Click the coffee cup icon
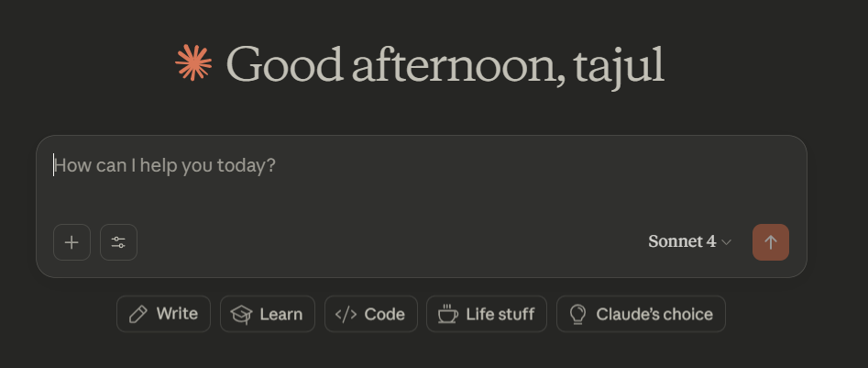 pyautogui.click(x=447, y=314)
